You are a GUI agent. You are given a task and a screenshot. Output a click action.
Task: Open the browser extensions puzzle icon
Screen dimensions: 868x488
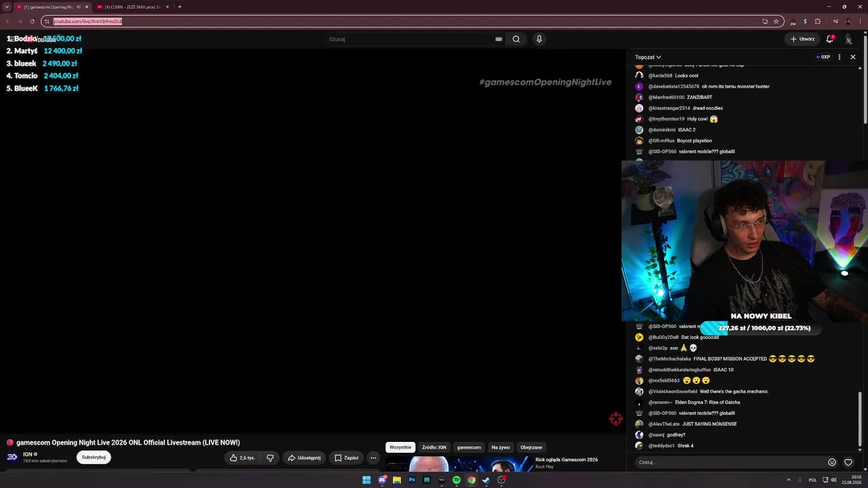818,21
